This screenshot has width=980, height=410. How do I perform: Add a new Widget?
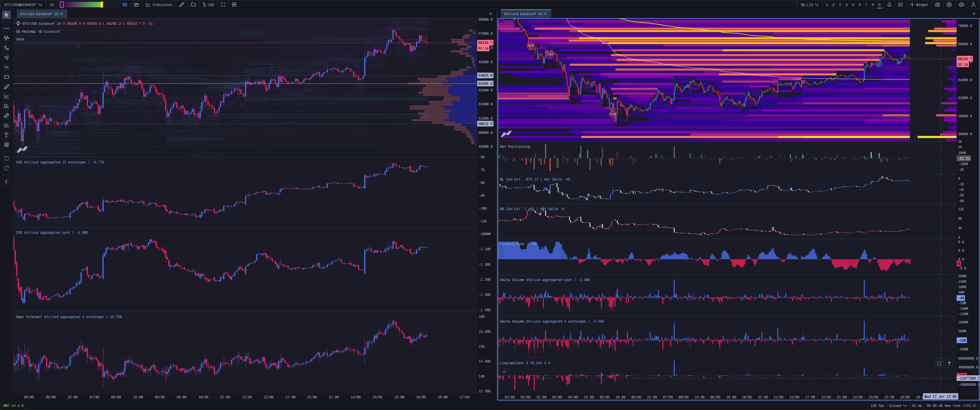click(x=919, y=5)
